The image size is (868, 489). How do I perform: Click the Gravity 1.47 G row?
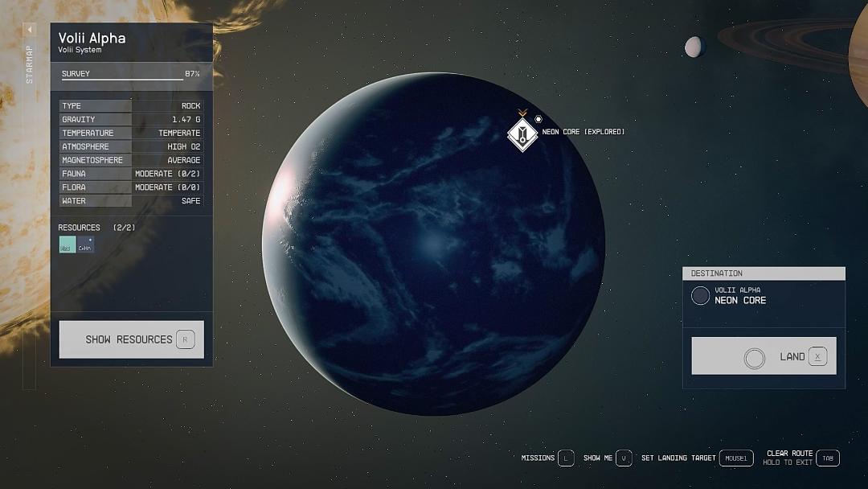click(x=131, y=119)
